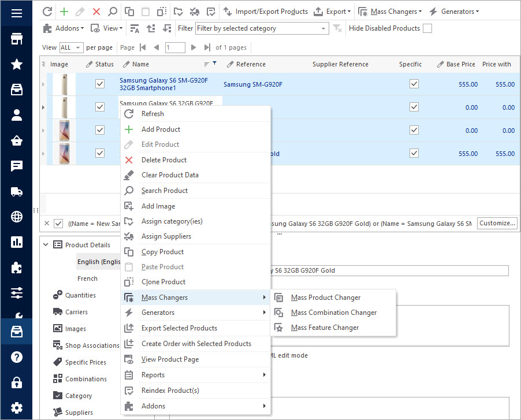The image size is (521, 420).
Task: Open the View toolbar dropdown
Action: pos(107,28)
